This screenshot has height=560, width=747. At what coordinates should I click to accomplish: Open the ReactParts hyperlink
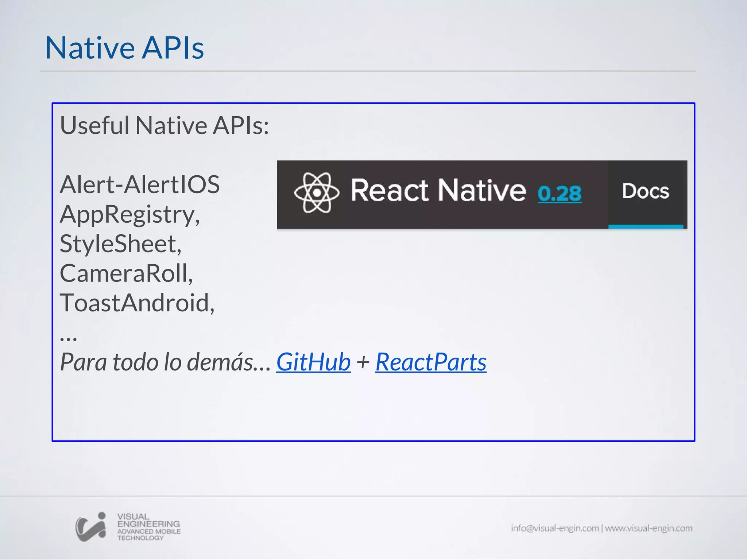(431, 362)
